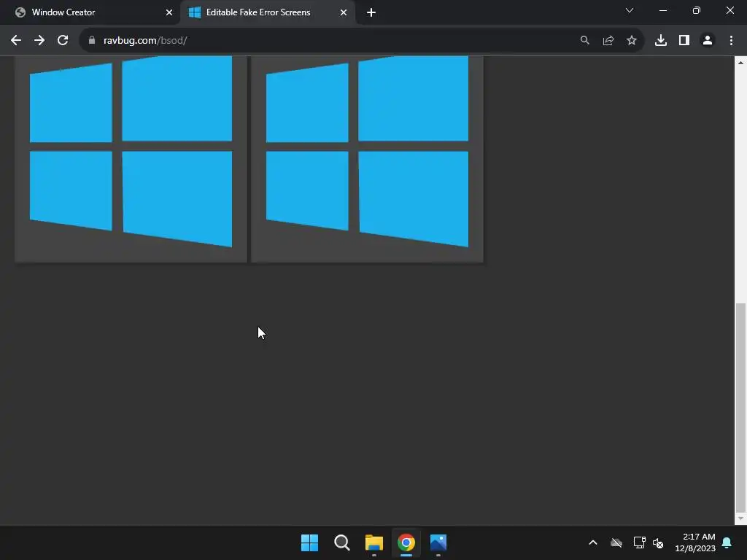
Task: Show hidden system tray icons
Action: point(593,542)
